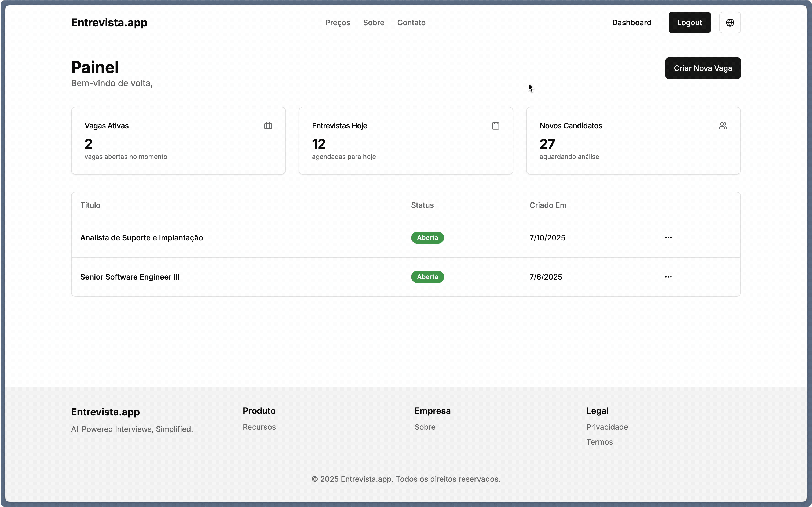The image size is (812, 507).
Task: Click the Painel page heading
Action: point(95,67)
